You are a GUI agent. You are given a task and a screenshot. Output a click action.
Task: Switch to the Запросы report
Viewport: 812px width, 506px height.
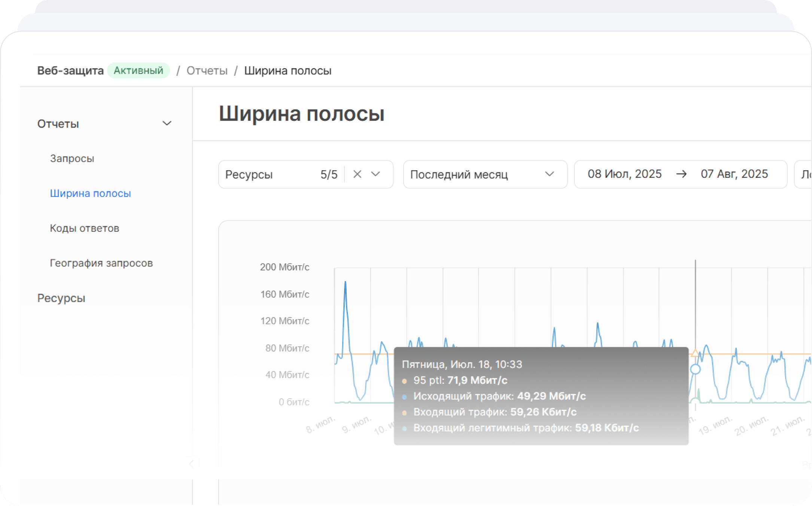[x=72, y=158]
